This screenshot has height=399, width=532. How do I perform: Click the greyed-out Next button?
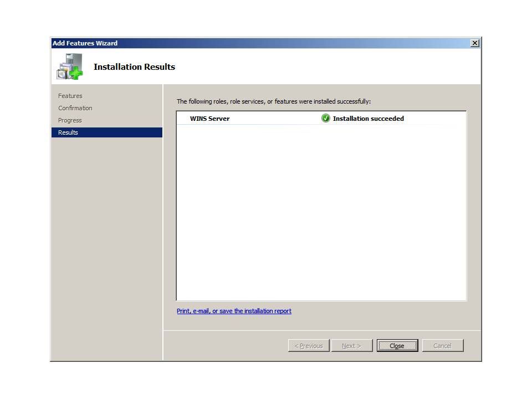[x=351, y=346]
